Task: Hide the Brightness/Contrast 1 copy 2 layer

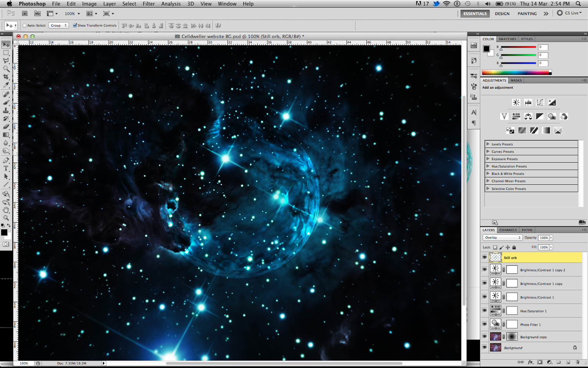Action: click(484, 269)
